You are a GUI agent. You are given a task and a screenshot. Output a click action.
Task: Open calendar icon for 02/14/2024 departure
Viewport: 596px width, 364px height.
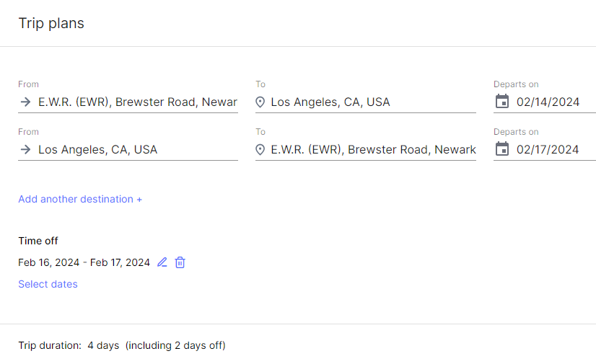pos(502,102)
